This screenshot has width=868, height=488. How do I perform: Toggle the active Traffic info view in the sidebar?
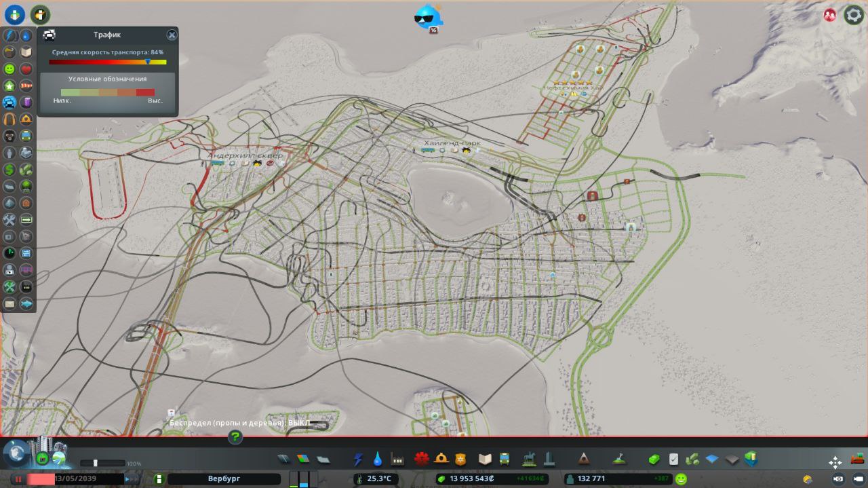(9, 102)
